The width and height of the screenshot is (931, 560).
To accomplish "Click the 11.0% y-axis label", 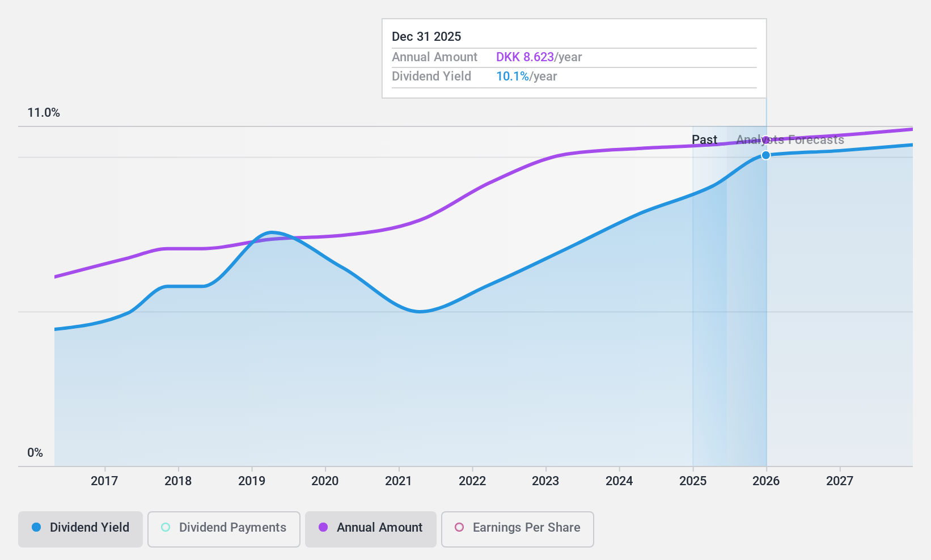I will (x=44, y=113).
